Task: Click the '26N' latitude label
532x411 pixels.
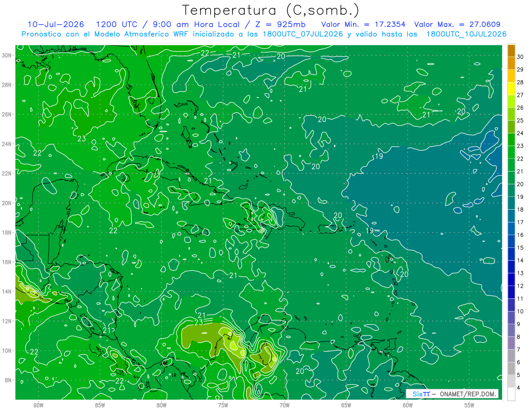Action: [x=8, y=114]
